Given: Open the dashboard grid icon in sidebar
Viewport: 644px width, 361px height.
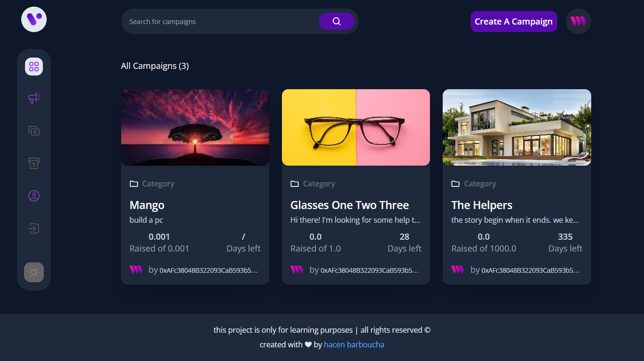Looking at the screenshot, I should point(33,67).
